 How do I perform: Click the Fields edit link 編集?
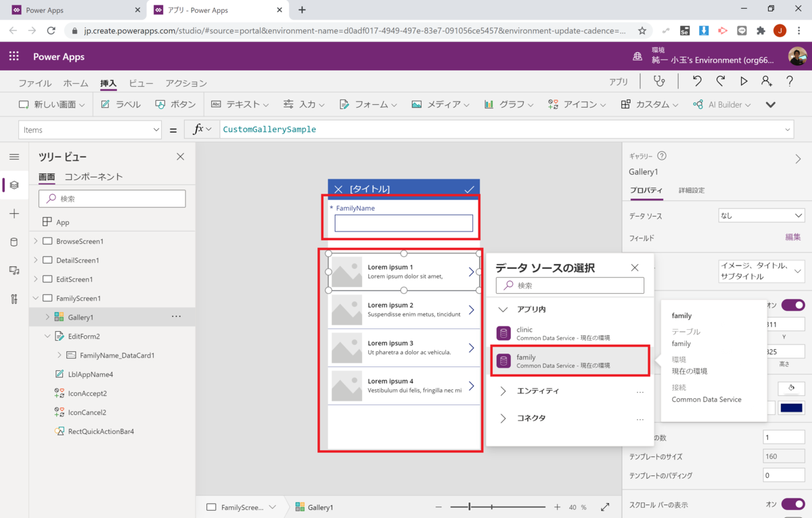793,238
